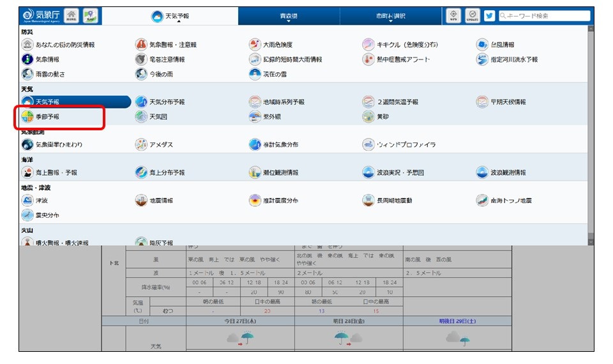613x364 pixels.
Task: Click the menu scrollbar down arrow
Action: point(591,242)
